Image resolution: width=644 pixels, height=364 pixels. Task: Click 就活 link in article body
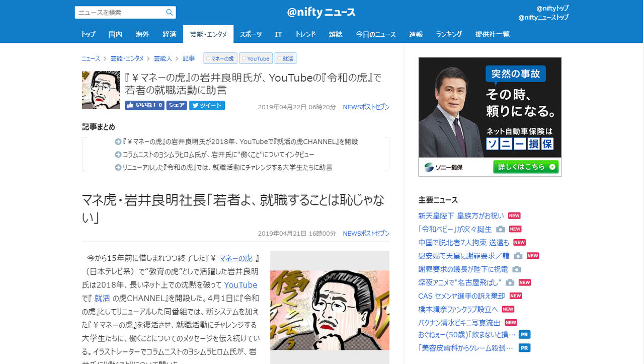coord(102,298)
